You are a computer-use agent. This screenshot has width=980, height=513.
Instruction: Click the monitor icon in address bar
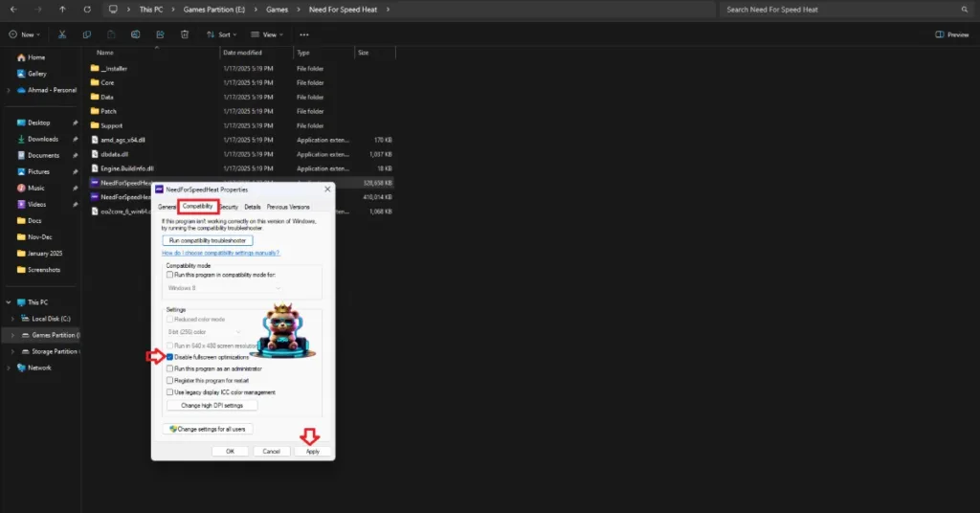(x=113, y=10)
